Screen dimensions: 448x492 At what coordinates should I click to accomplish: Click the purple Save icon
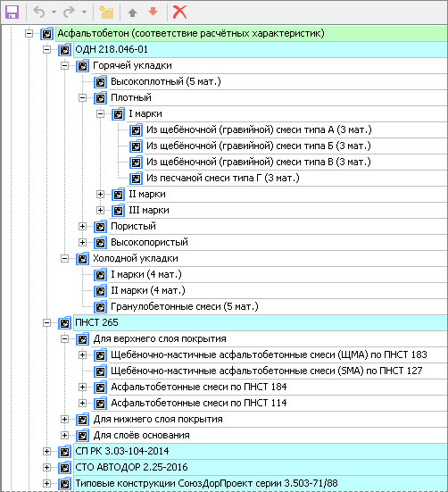tap(12, 12)
